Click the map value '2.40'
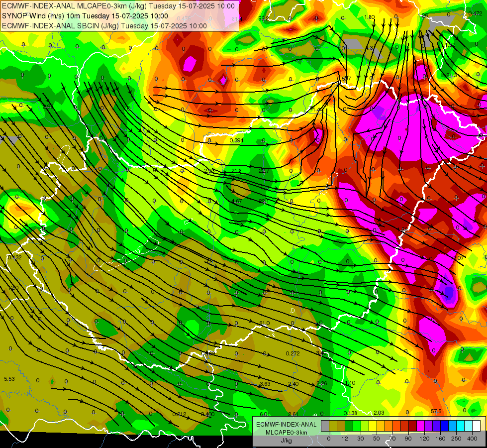Viewport: 487px width, 448px height. pyautogui.click(x=293, y=384)
